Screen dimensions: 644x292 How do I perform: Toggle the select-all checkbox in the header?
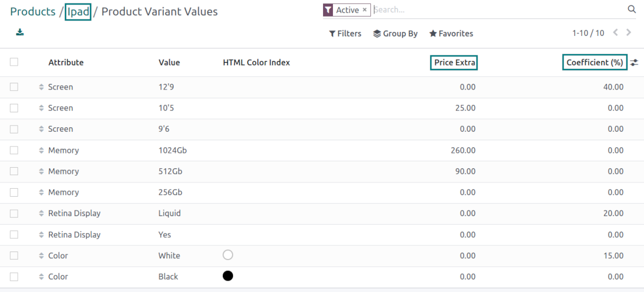(14, 62)
